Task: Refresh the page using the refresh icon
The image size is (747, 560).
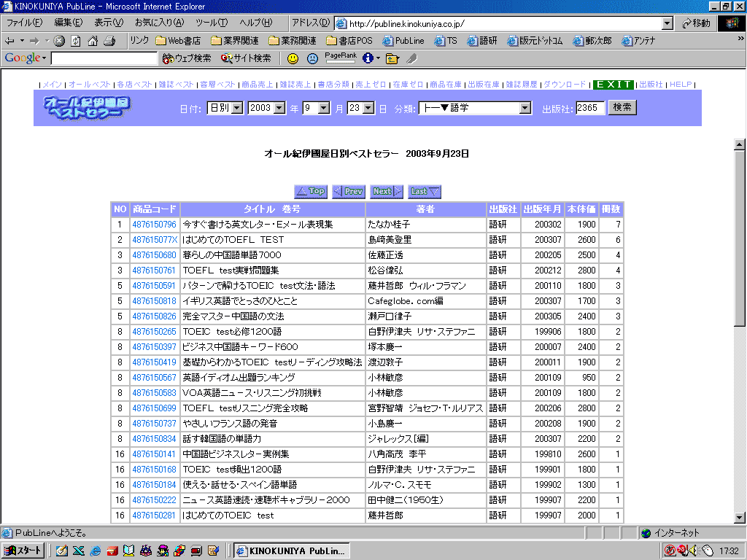Action: tap(76, 41)
